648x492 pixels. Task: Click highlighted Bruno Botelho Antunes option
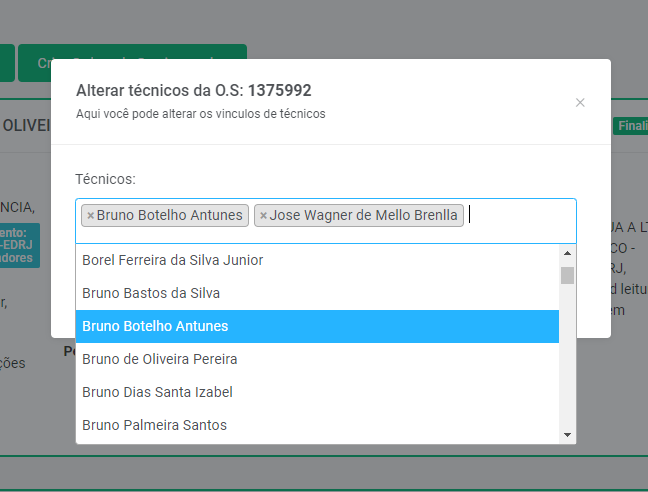(x=155, y=326)
